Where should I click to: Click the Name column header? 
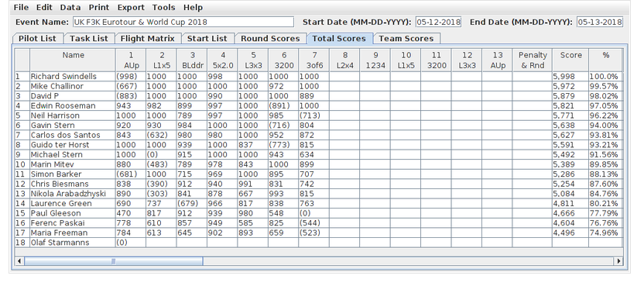[73, 60]
